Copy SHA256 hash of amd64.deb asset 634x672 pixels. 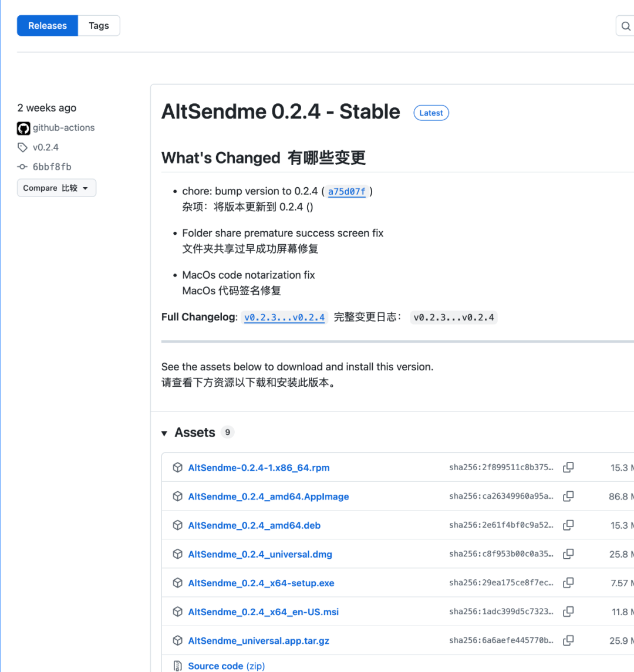(x=568, y=525)
